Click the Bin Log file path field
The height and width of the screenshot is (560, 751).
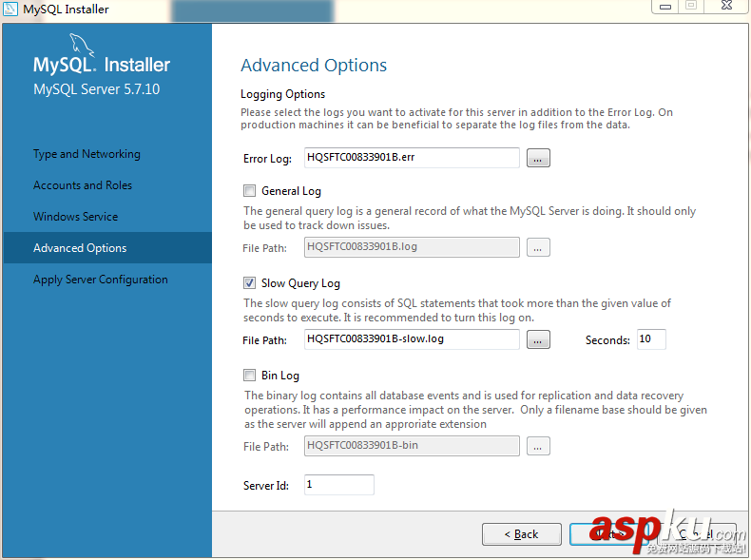click(x=412, y=446)
